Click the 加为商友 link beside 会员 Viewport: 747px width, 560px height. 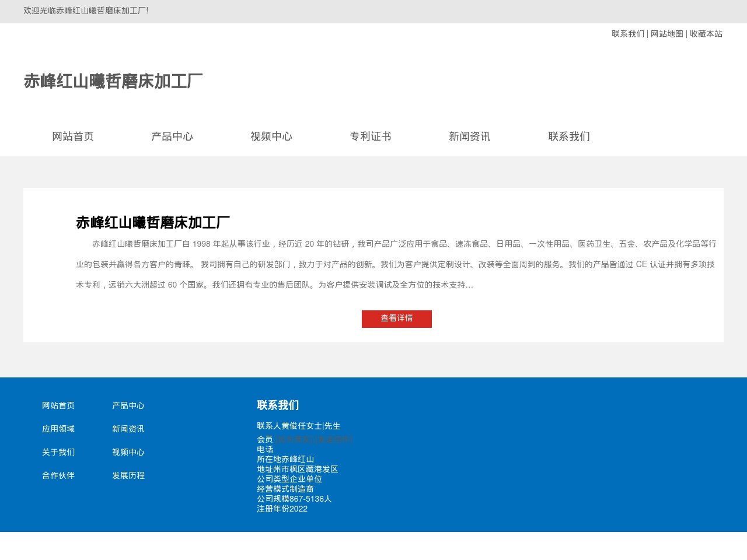point(294,440)
